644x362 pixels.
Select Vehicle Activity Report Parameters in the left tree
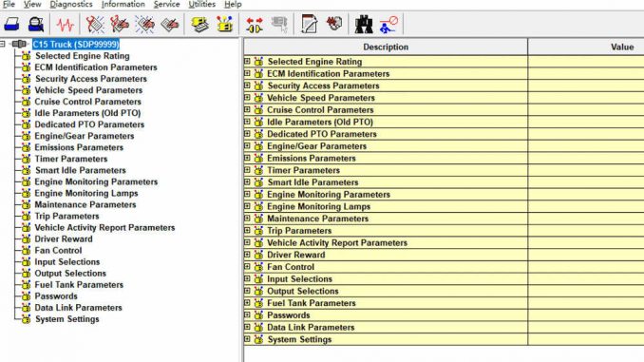104,228
